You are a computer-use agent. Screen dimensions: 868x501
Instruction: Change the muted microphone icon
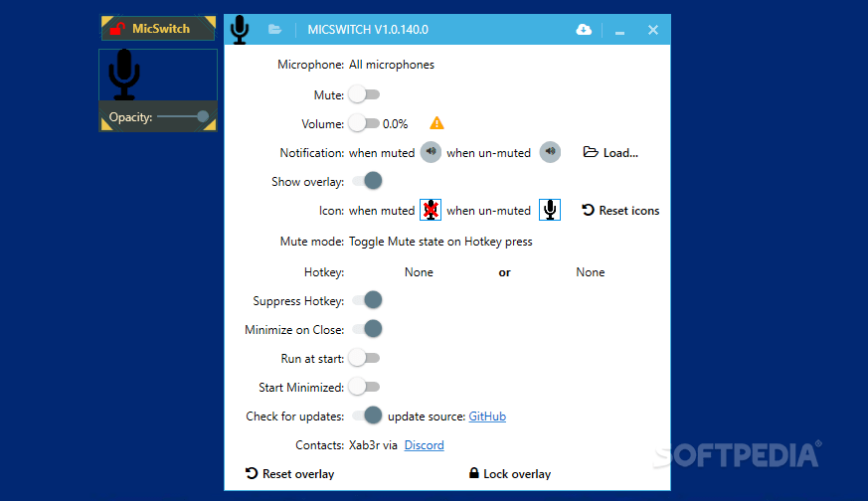431,210
